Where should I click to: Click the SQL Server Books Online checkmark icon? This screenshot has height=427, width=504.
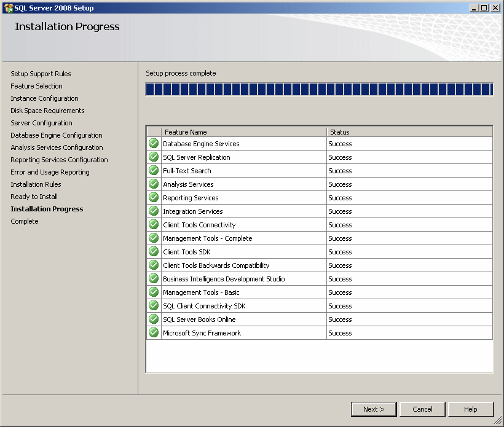coord(154,319)
